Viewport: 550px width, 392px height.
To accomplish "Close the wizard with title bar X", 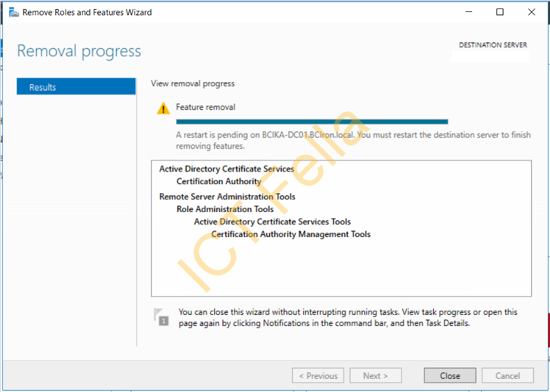I will pyautogui.click(x=531, y=12).
